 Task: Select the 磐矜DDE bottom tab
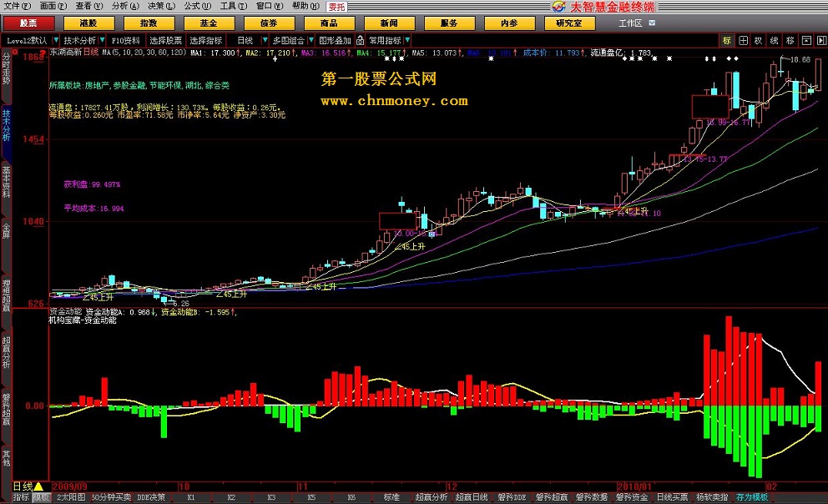click(512, 497)
